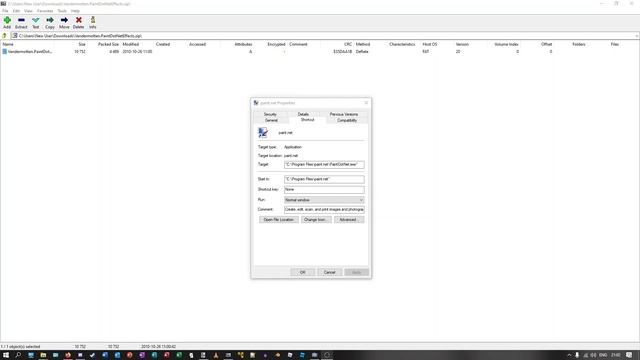The image size is (640, 360).
Task: Click the Move toolbar icon
Action: point(64,22)
